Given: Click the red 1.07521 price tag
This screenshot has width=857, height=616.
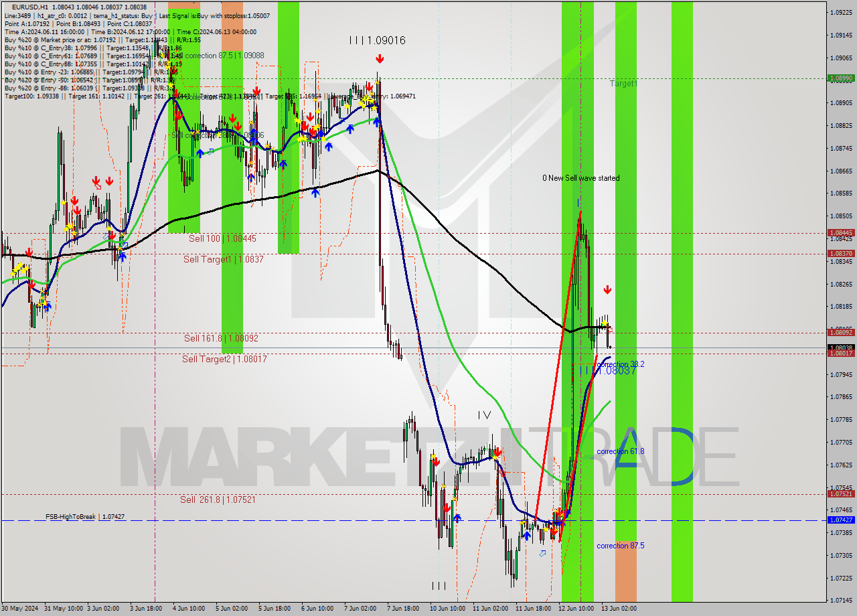Looking at the screenshot, I should [841, 493].
